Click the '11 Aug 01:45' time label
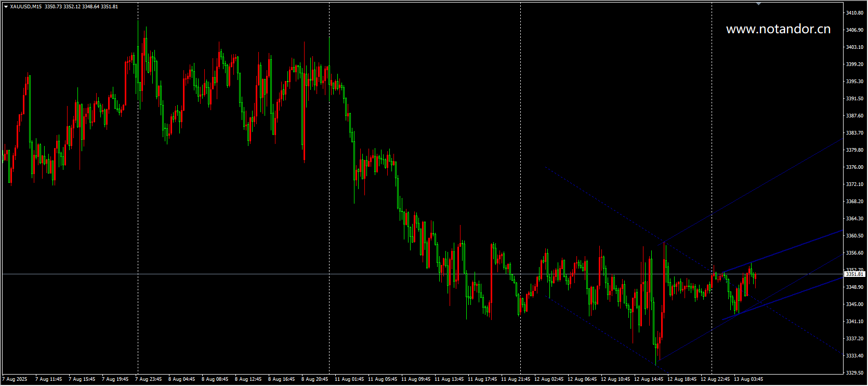This screenshot has width=868, height=386. [x=349, y=379]
